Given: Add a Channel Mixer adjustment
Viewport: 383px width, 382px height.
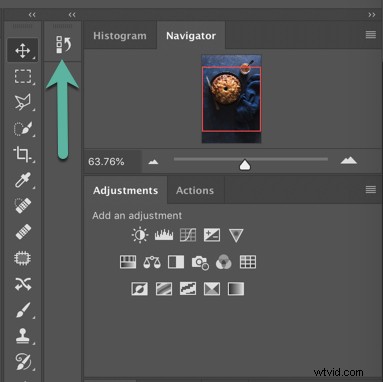Looking at the screenshot, I should click(224, 262).
